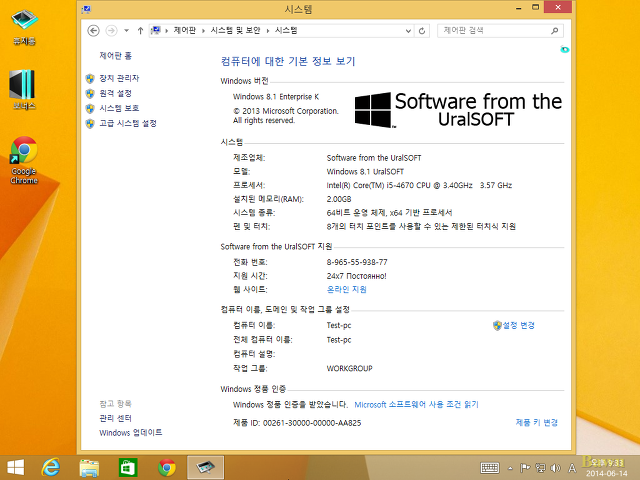Open the Windows Store taskbar icon

coord(128,467)
